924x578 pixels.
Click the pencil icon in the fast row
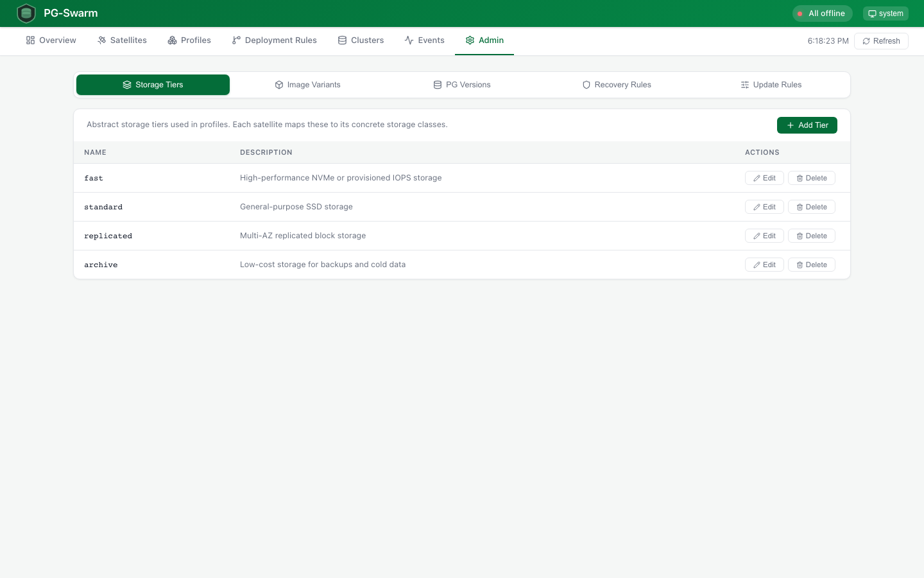point(757,179)
